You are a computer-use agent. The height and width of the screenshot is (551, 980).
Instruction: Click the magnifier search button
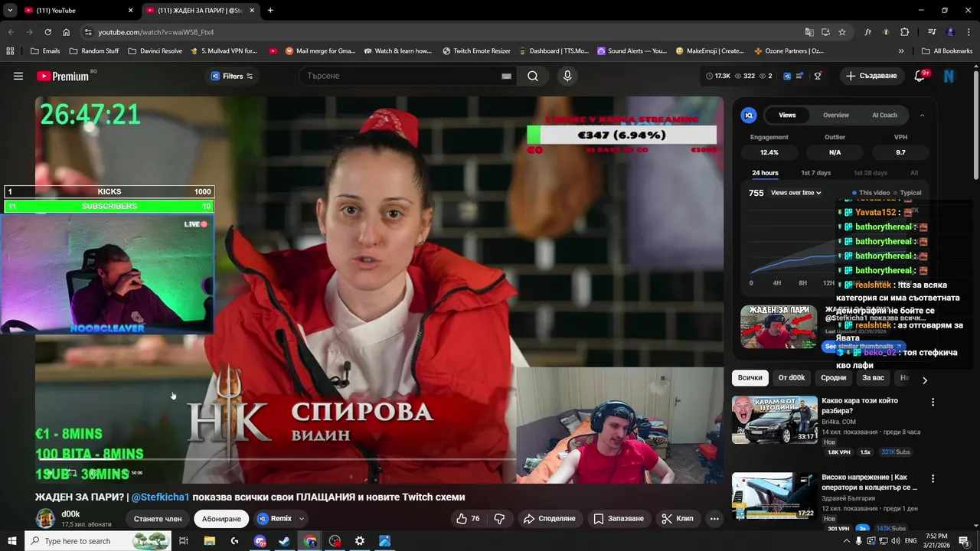(533, 76)
